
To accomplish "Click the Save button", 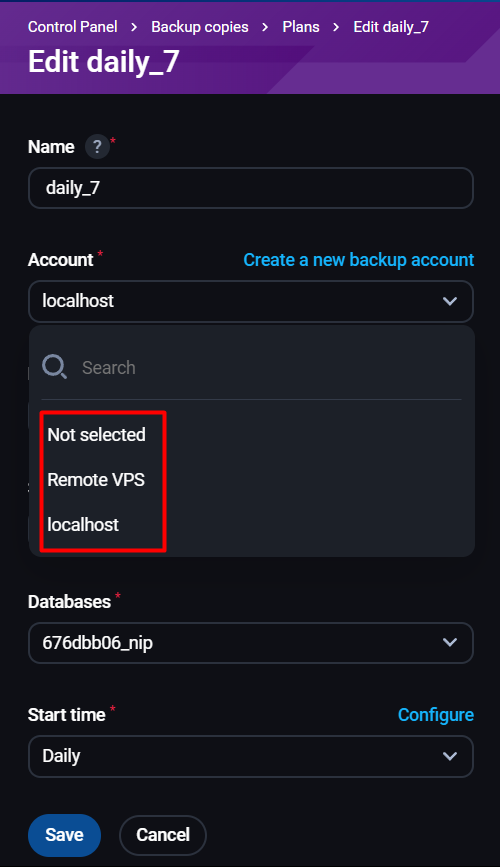I will click(64, 835).
